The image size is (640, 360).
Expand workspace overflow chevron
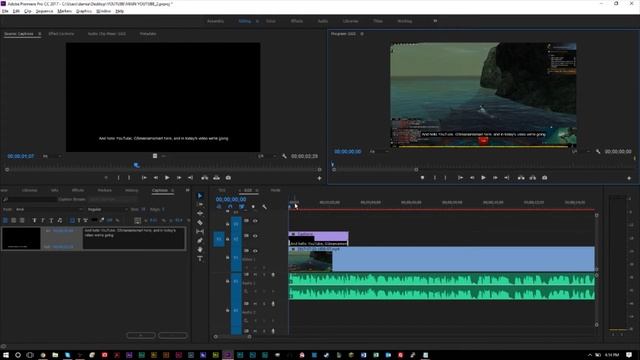[435, 21]
